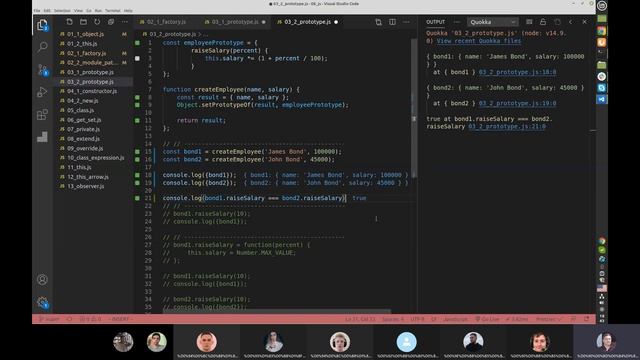Open Skype from the Ubuntu dock
Image resolution: width=640 pixels, height=360 pixels.
point(602,88)
